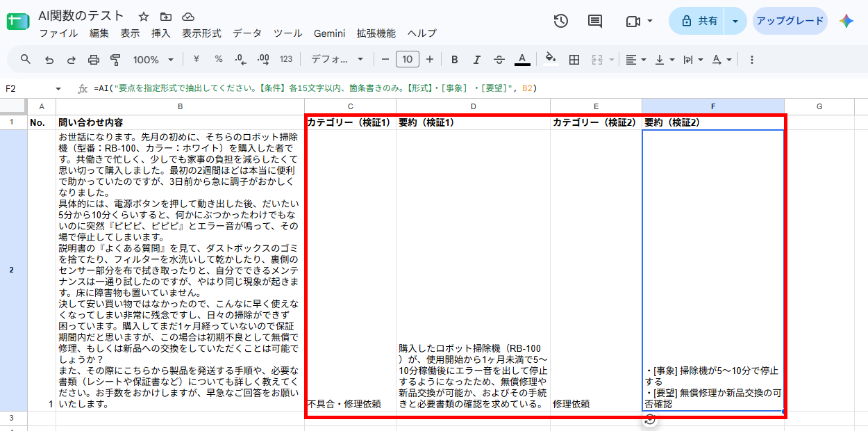868x431 pixels.
Task: Open more number formats 123
Action: pos(286,59)
